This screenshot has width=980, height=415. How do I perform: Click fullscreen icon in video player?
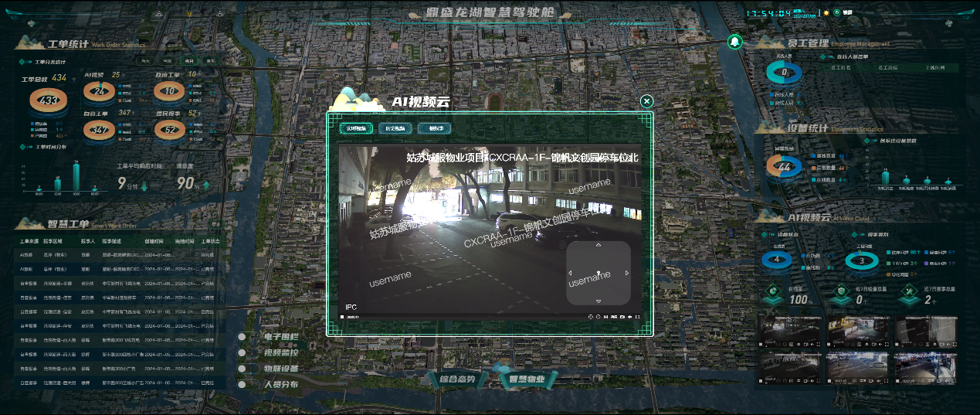click(638, 317)
